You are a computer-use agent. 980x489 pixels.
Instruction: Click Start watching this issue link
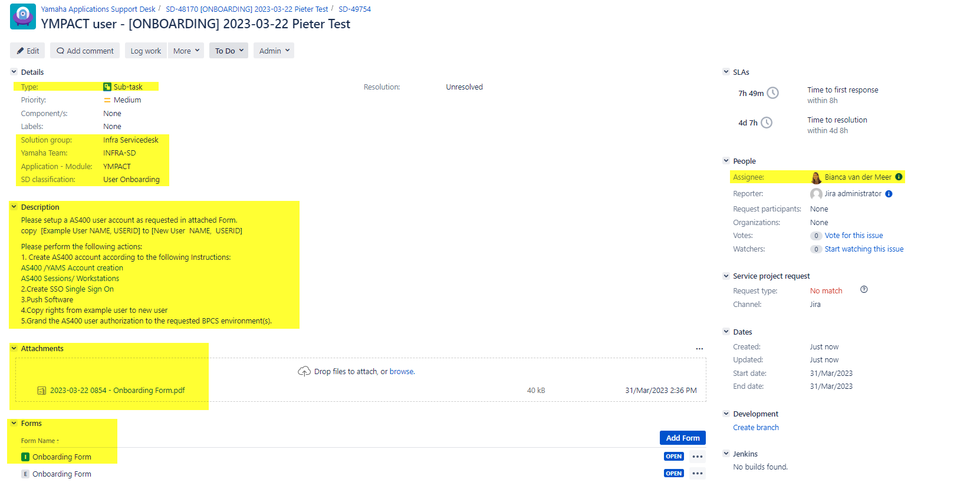[864, 249]
